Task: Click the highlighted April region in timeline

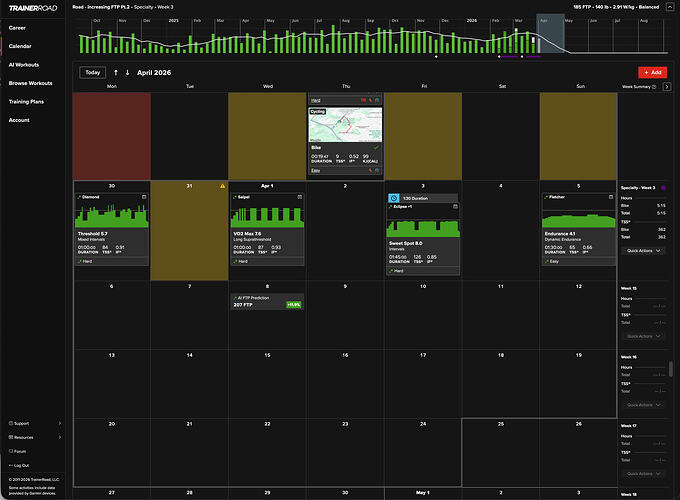Action: point(550,34)
